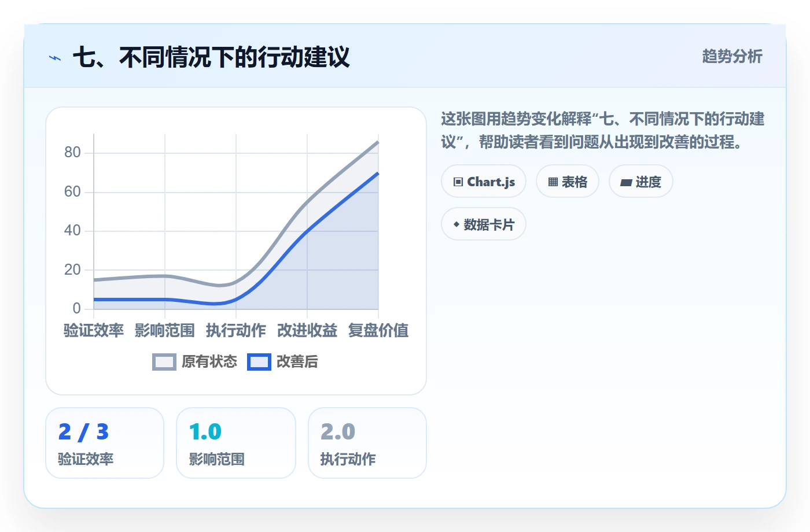Viewport: 810px width, 532px height.
Task: Open the 执行动作 stat card
Action: tap(367, 443)
